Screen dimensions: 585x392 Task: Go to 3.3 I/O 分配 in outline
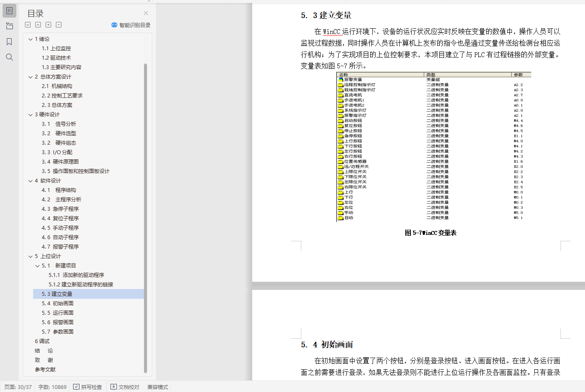pyautogui.click(x=57, y=152)
